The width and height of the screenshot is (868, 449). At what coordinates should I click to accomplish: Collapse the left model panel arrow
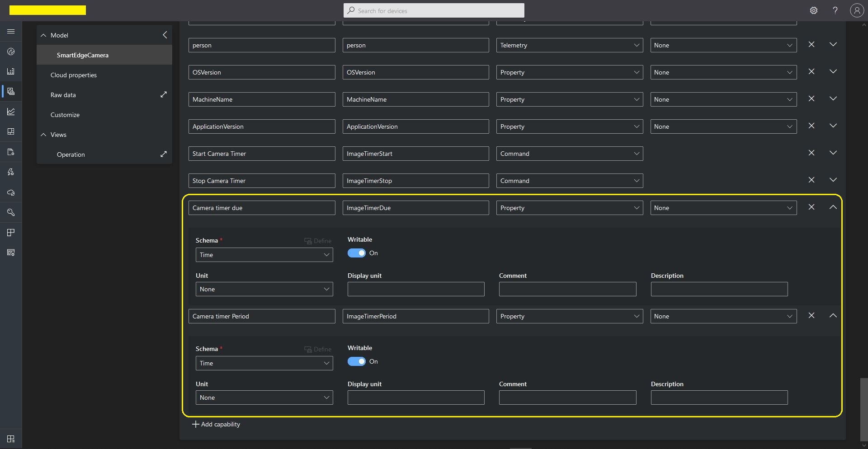(165, 35)
